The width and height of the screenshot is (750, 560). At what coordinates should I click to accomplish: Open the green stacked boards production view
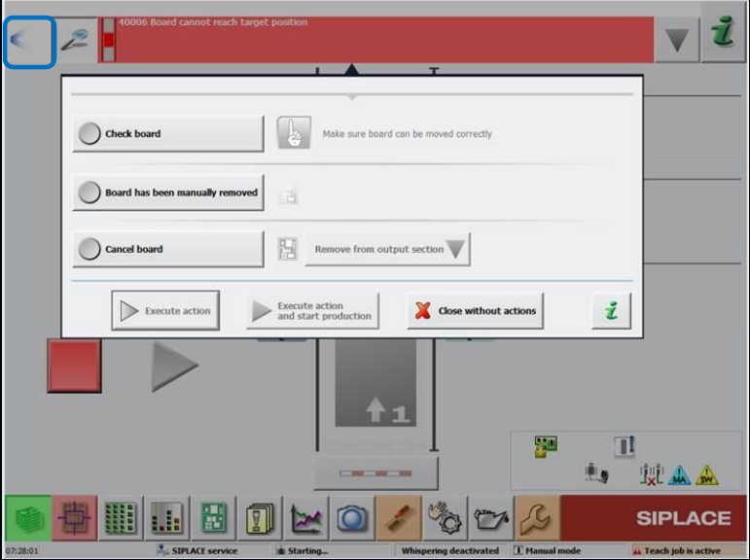pos(28,518)
